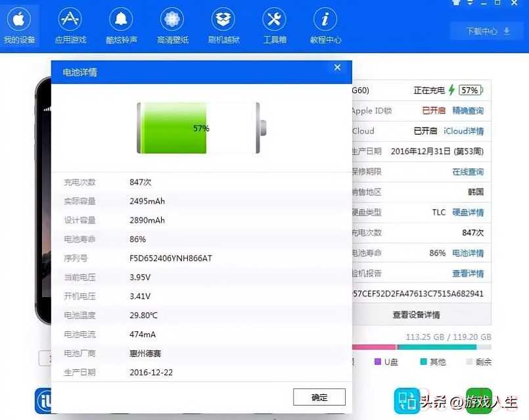This screenshot has height=420, width=529.
Task: Click the teal 其他 legend swatch
Action: (x=423, y=362)
